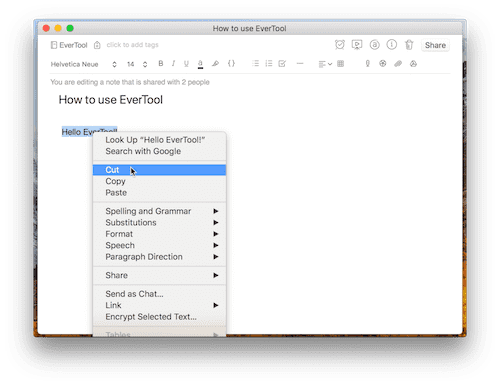Viewport: 500px width, 385px height.
Task: Choose Look Up "Hello EverTool!"
Action: [x=159, y=140]
